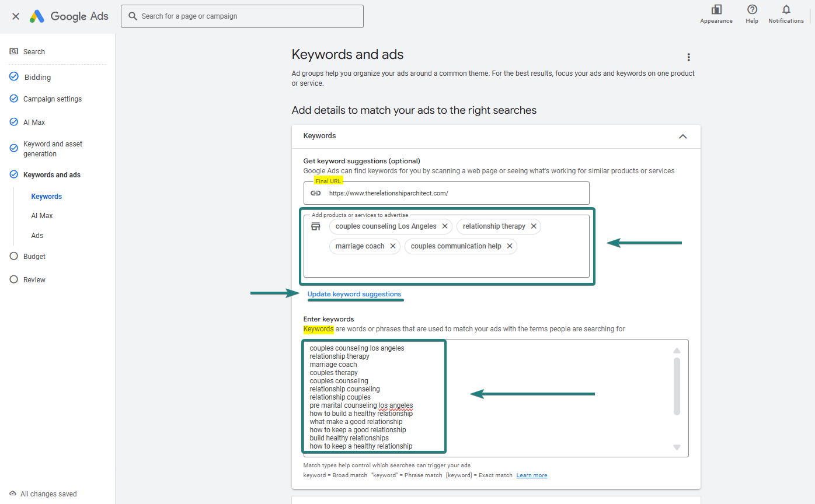Remove the 'marriage coach' chip
Screen dimensions: 815x504
(x=393, y=246)
